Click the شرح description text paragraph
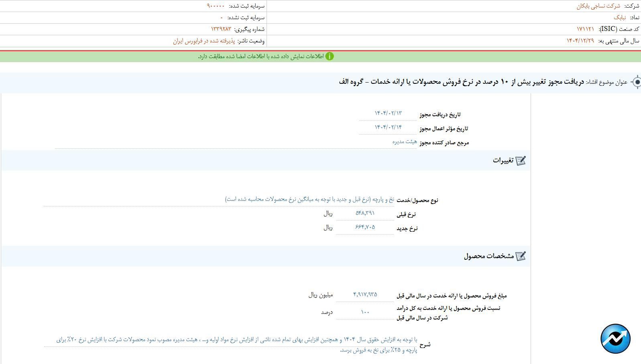Viewport: 641px width, 364px height. pyautogui.click(x=237, y=345)
